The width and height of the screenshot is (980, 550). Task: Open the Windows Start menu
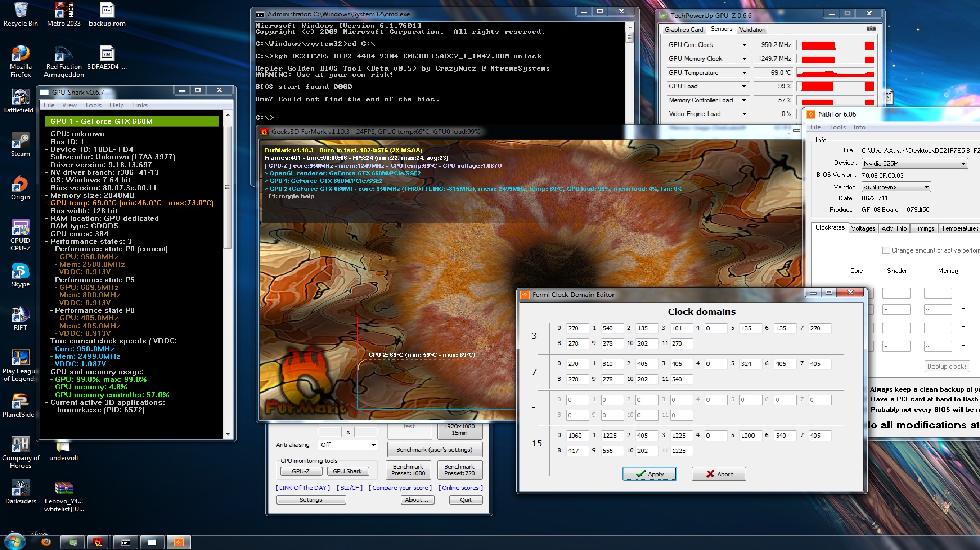(x=14, y=542)
